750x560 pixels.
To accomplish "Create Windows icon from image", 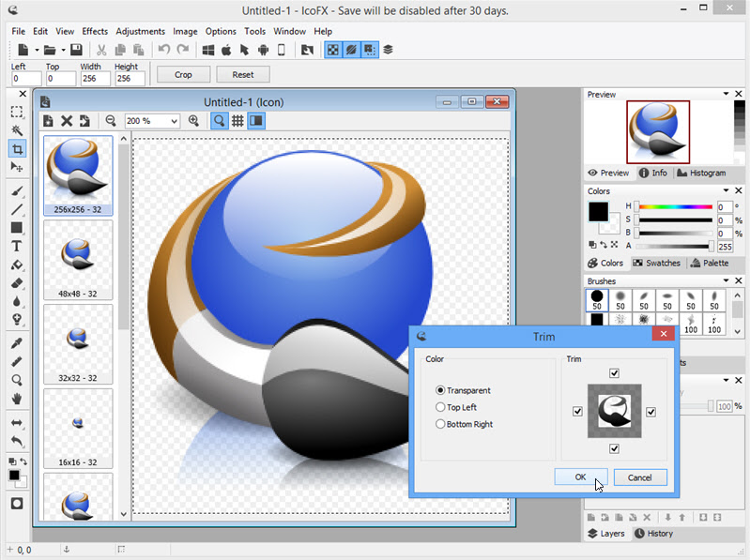I will click(x=208, y=50).
